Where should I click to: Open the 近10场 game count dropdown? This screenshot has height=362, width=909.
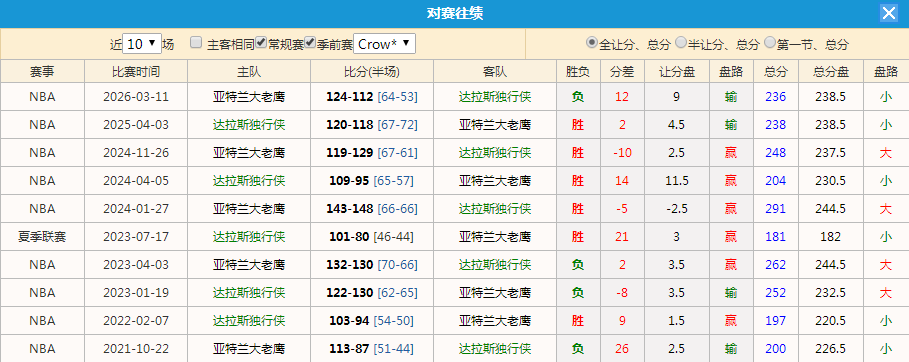pos(142,44)
